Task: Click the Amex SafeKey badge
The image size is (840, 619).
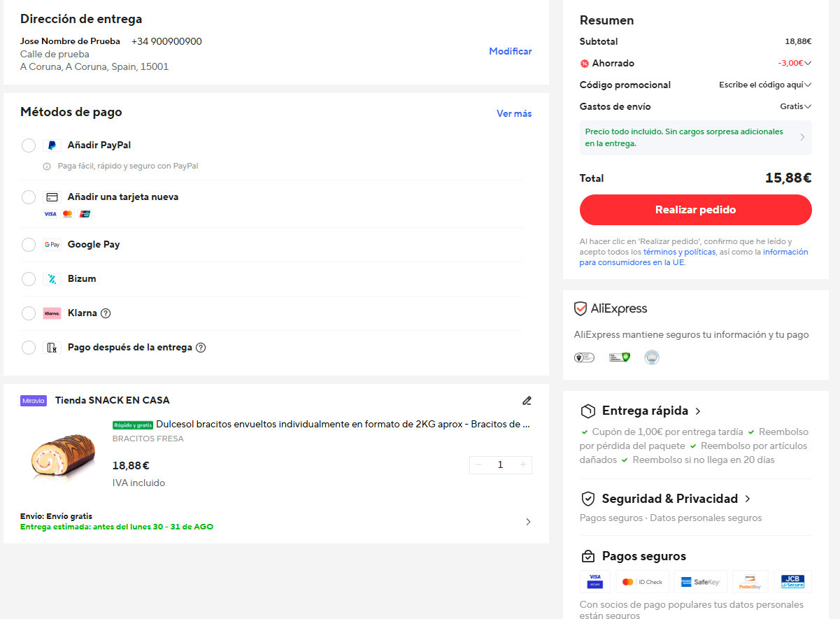Action: coord(700,582)
